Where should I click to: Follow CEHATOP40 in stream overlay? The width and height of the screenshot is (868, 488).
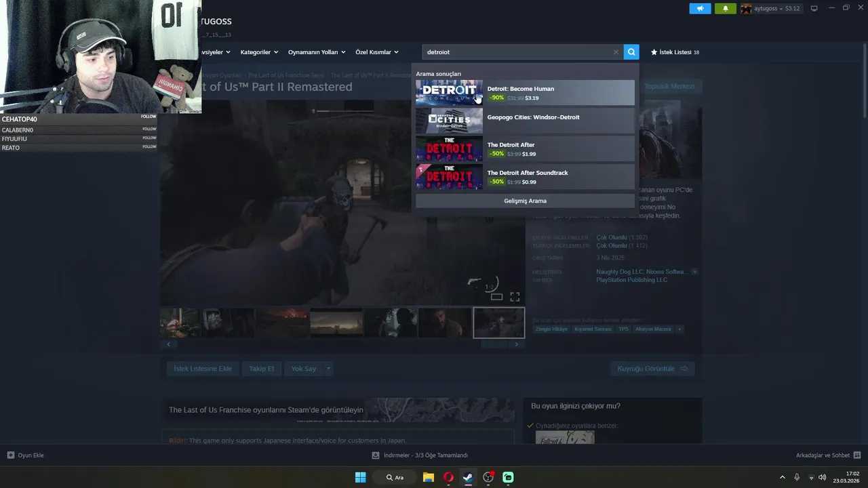(149, 117)
